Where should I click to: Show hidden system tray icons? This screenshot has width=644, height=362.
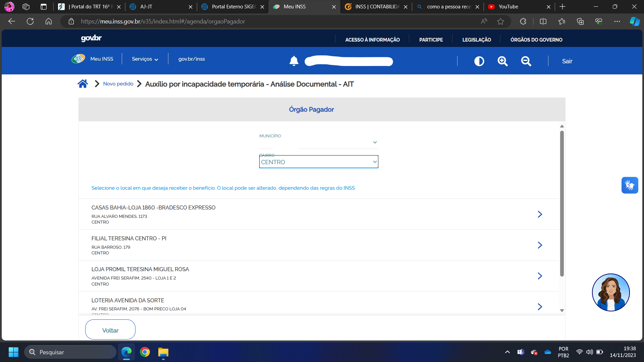(x=507, y=352)
